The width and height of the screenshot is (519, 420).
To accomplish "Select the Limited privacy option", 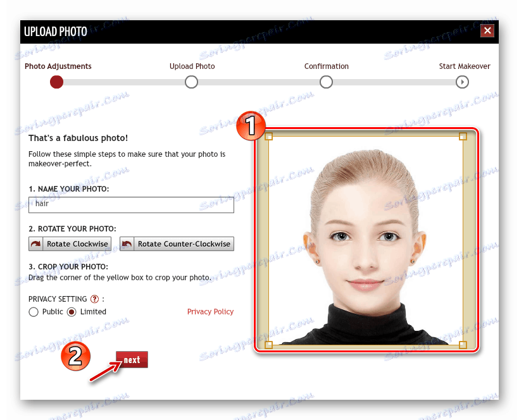I will [x=73, y=312].
